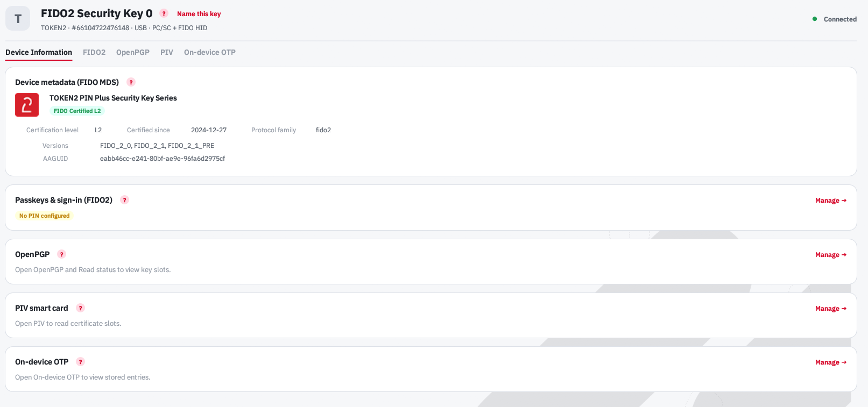Click the Protocol family value fido2
Image resolution: width=868 pixels, height=407 pixels.
[323, 130]
